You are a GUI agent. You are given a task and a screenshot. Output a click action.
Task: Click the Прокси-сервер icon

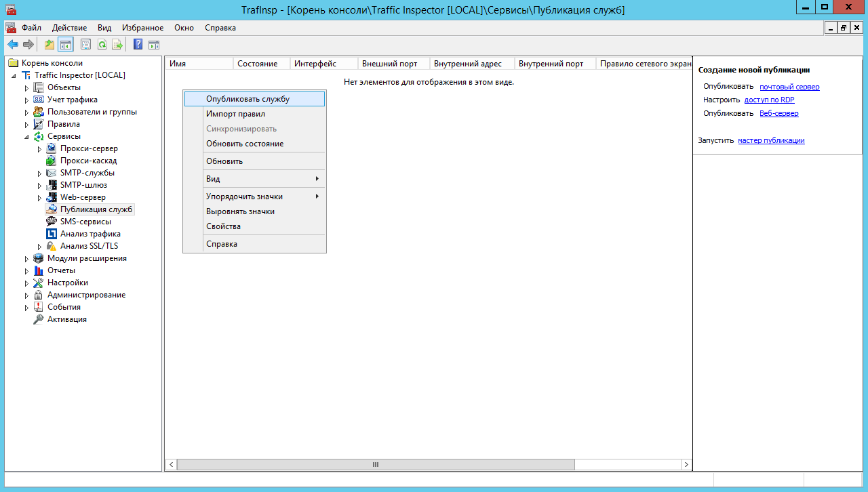tap(52, 148)
